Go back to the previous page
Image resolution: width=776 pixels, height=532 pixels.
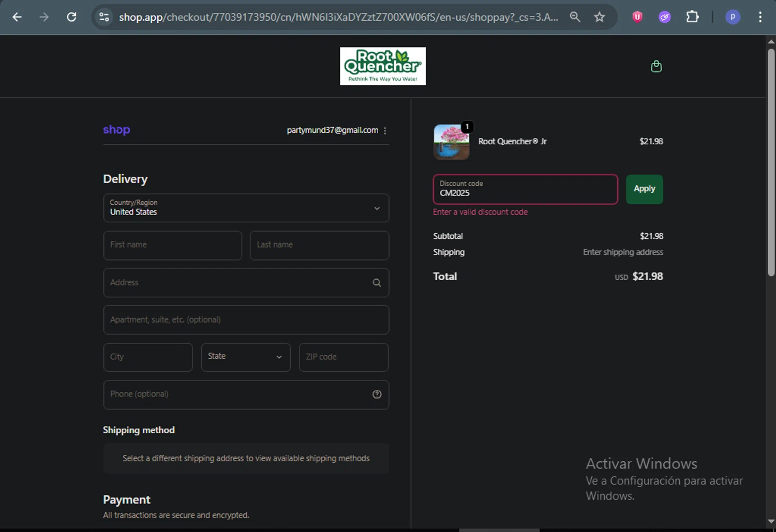point(17,17)
